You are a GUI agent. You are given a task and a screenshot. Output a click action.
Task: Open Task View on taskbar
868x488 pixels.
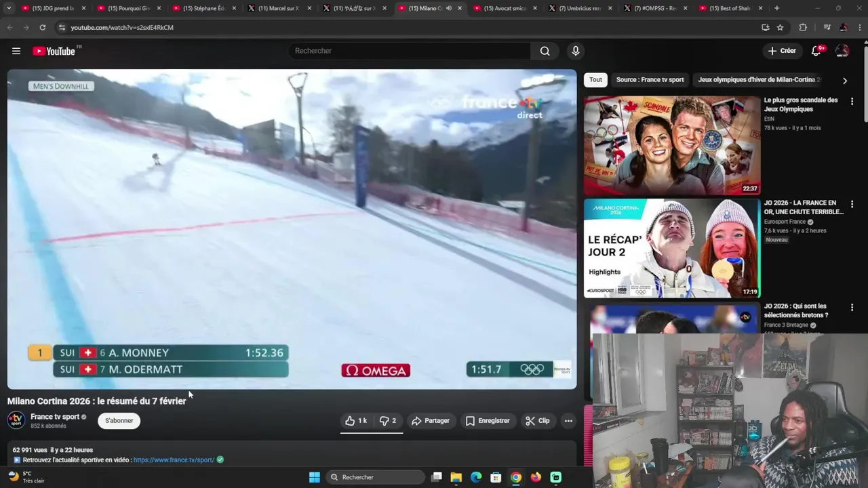point(437,477)
